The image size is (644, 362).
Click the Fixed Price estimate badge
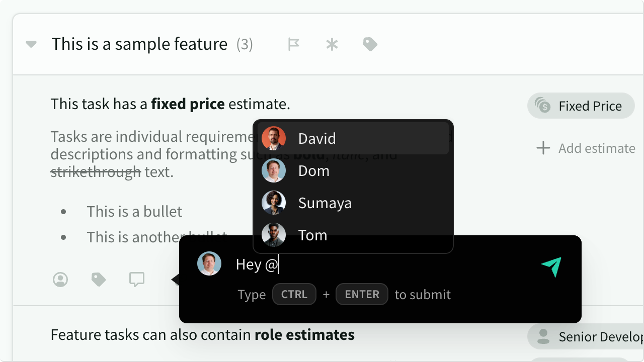581,106
